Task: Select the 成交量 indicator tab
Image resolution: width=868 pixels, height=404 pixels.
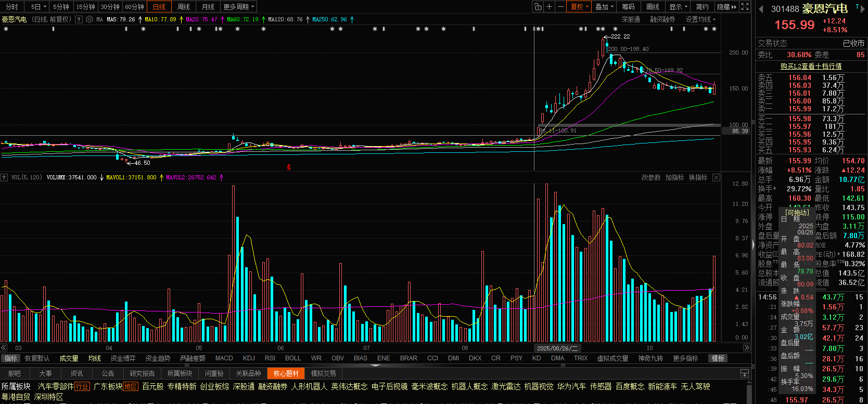Action: tap(69, 358)
